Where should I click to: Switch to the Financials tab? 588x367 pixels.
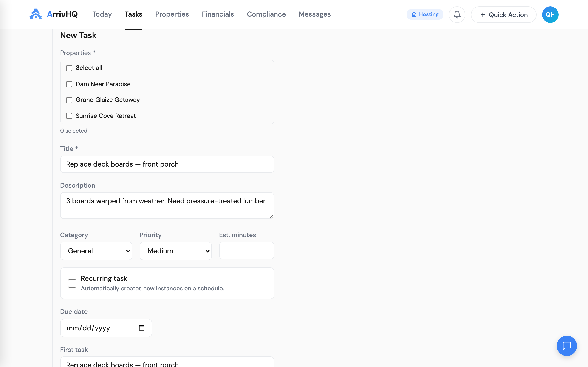[x=218, y=14]
